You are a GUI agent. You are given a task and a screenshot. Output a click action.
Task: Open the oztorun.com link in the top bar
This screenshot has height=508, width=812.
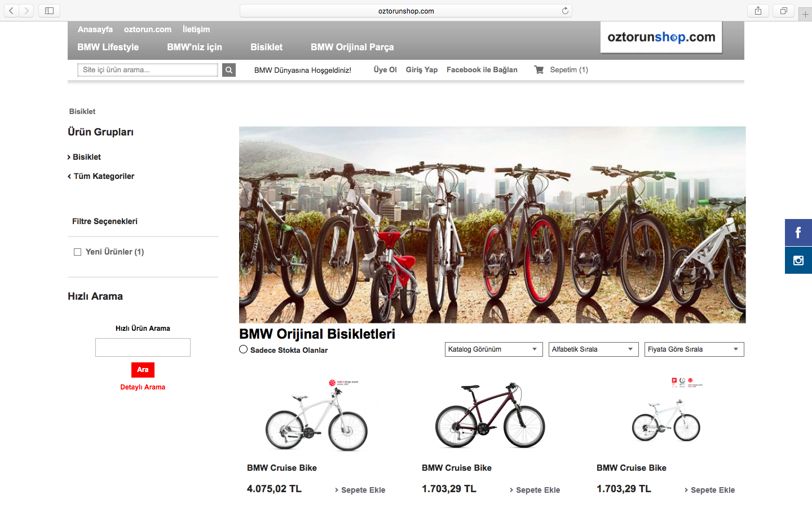pyautogui.click(x=148, y=29)
